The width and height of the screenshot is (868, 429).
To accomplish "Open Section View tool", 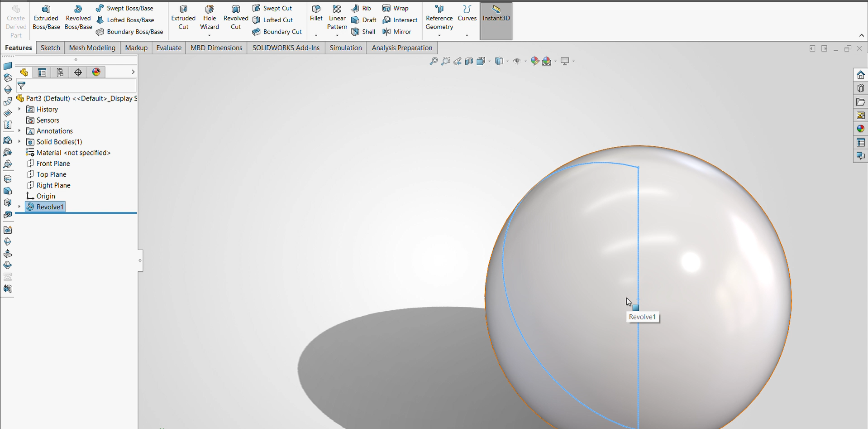I will tap(469, 61).
